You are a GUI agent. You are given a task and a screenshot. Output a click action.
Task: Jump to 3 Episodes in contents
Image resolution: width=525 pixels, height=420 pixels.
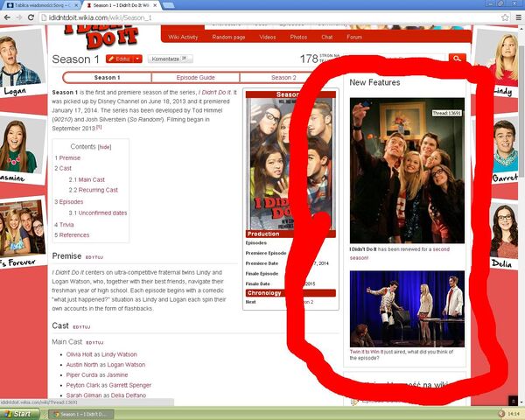click(68, 201)
